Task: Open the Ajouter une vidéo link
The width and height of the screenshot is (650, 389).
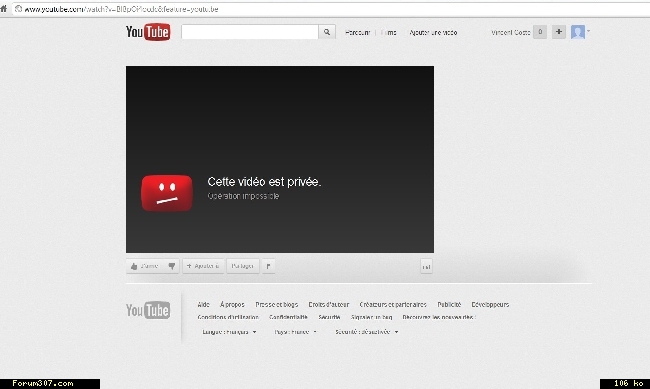Action: tap(433, 32)
